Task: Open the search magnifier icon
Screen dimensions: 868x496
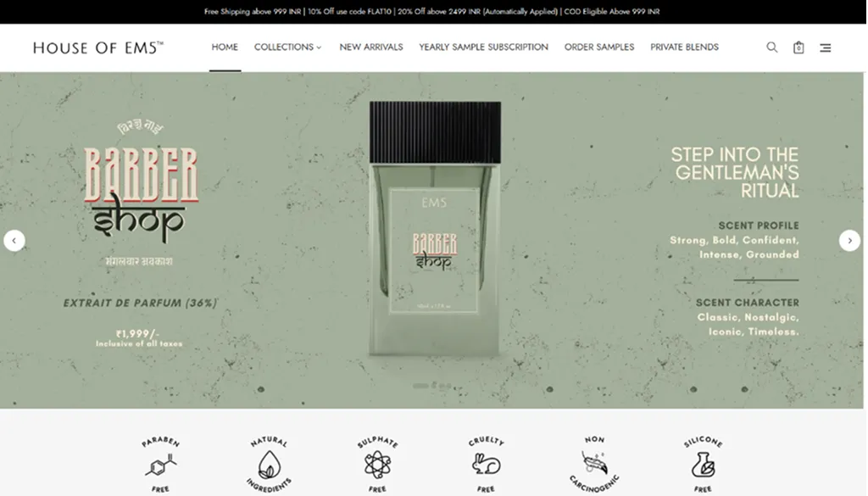Action: pyautogui.click(x=771, y=47)
